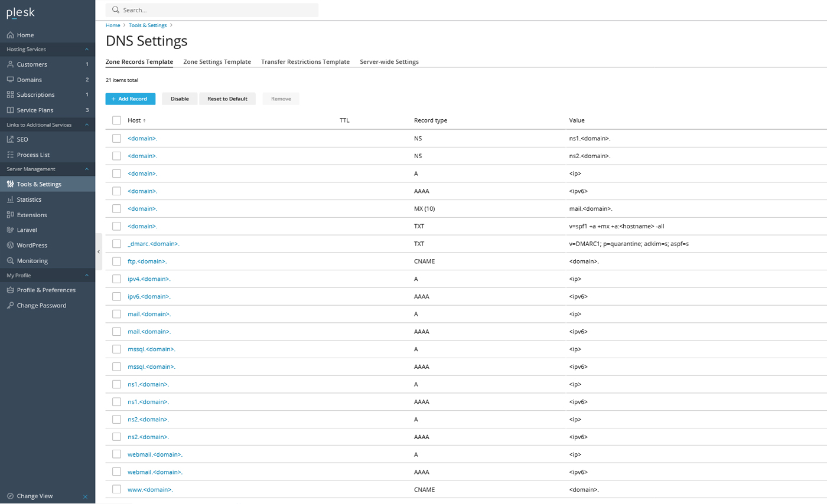Viewport: 827px width, 504px height.
Task: Open the ftp.<domain> CNAME record
Action: 145,261
